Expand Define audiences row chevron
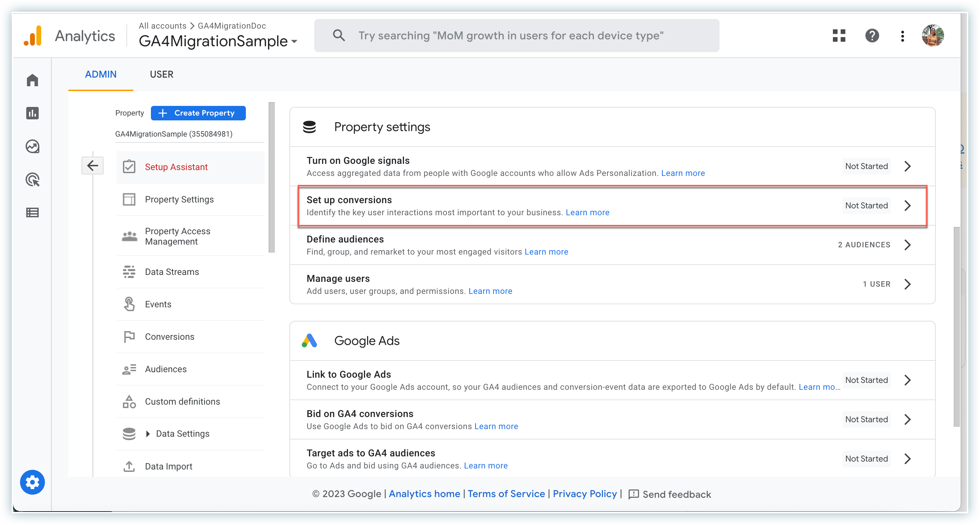Screen dimensions: 980x525 [x=907, y=245]
